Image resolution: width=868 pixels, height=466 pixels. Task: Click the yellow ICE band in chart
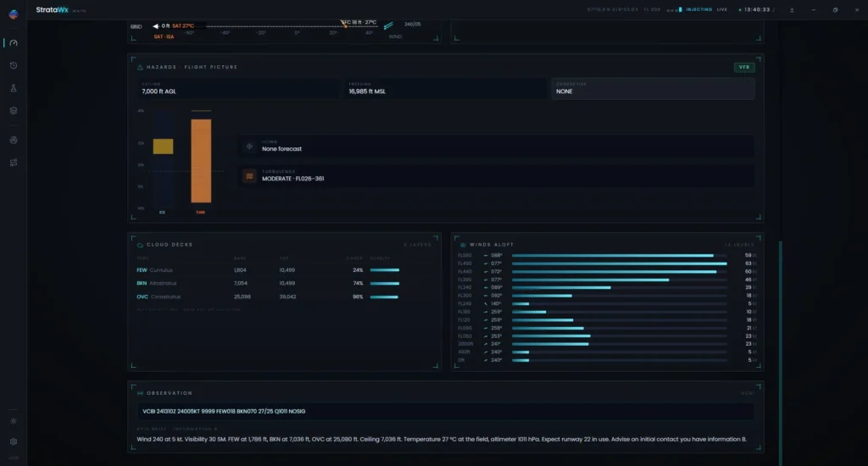coord(163,146)
